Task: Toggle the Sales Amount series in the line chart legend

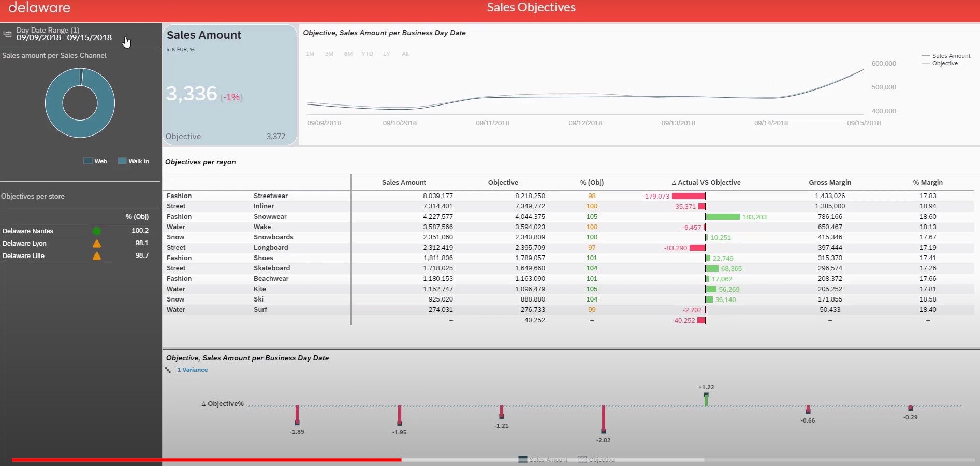Action: coord(950,56)
